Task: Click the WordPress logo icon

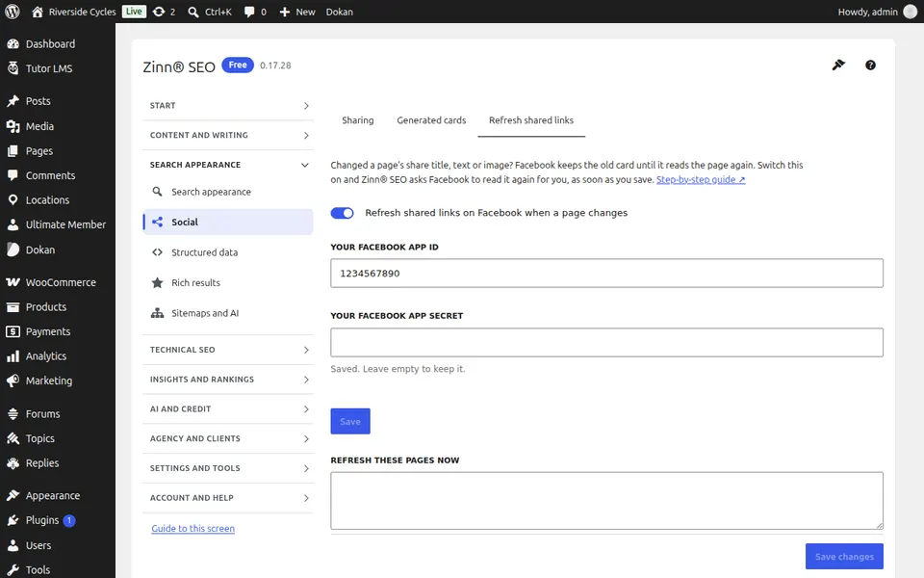Action: 12,12
